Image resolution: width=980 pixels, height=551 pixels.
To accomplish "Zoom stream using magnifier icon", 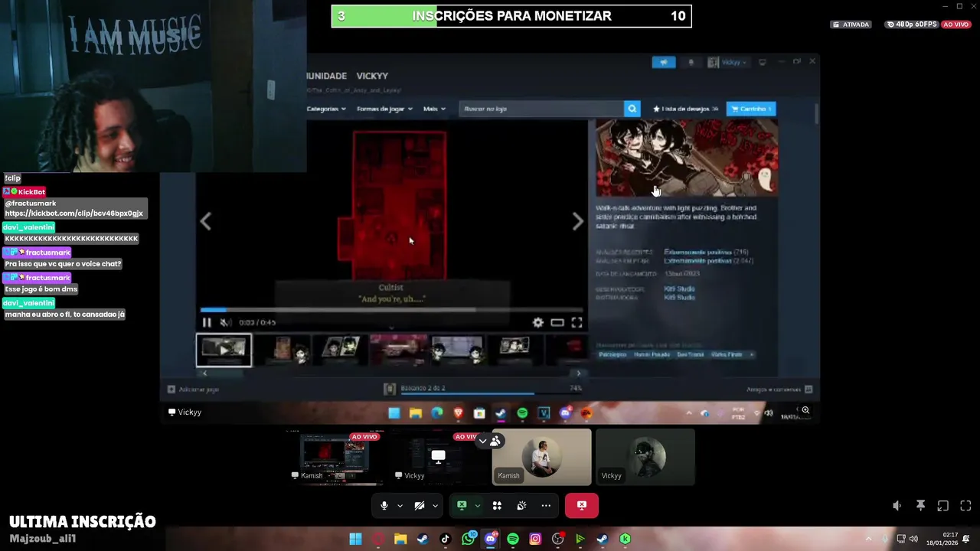I will [805, 411].
